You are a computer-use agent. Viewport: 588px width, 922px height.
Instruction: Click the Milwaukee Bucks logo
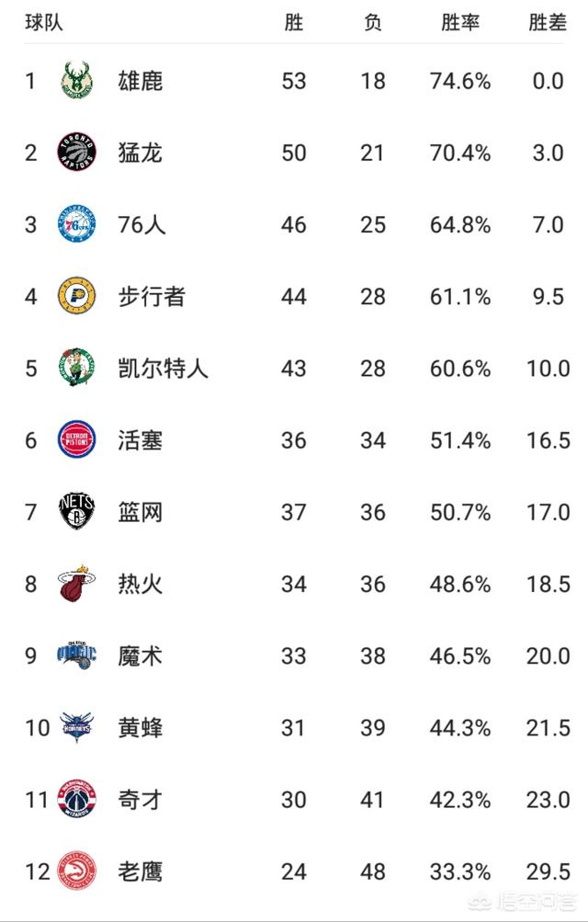coord(77,80)
